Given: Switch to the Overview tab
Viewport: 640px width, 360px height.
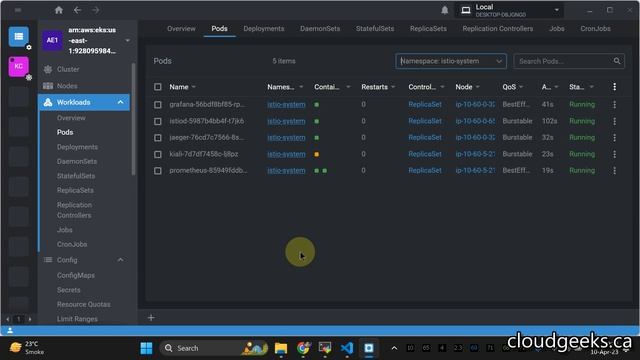Looking at the screenshot, I should [x=181, y=29].
